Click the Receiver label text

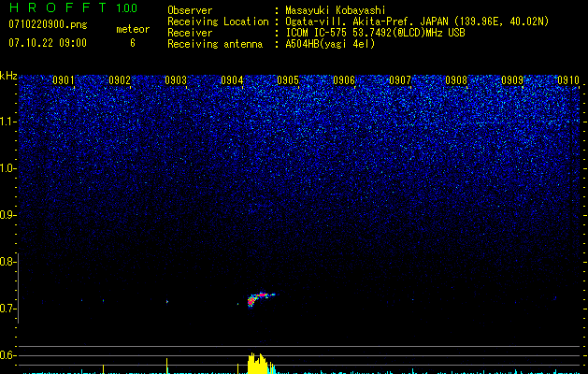tap(190, 33)
